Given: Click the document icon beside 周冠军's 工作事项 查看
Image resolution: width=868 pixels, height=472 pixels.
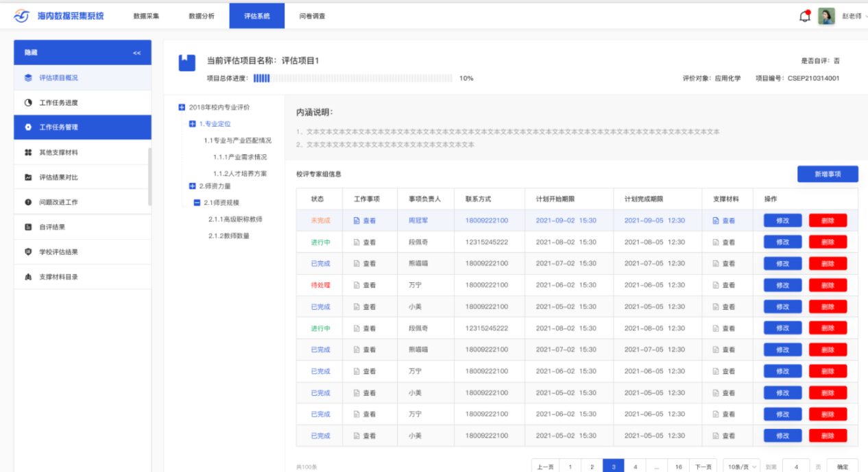Looking at the screenshot, I should [357, 221].
